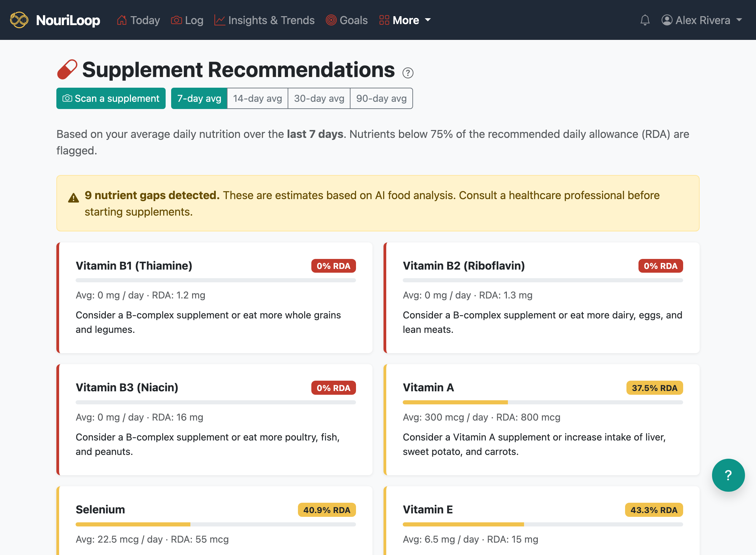Image resolution: width=756 pixels, height=555 pixels.
Task: Click the user avatar icon
Action: (x=667, y=20)
